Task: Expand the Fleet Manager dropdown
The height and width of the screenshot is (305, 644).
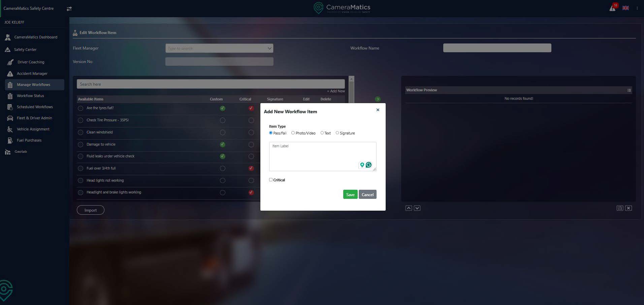Action: pos(269,49)
